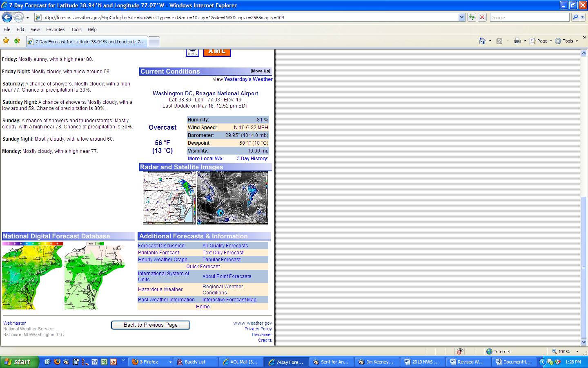
Task: Open the Page menu dropdown
Action: click(x=541, y=41)
